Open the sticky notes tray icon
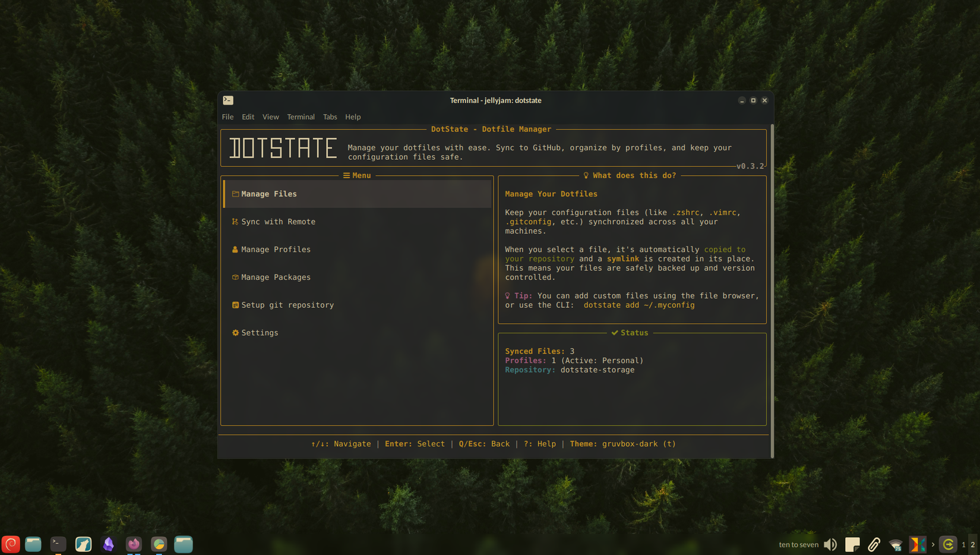This screenshot has height=555, width=980. [x=852, y=544]
